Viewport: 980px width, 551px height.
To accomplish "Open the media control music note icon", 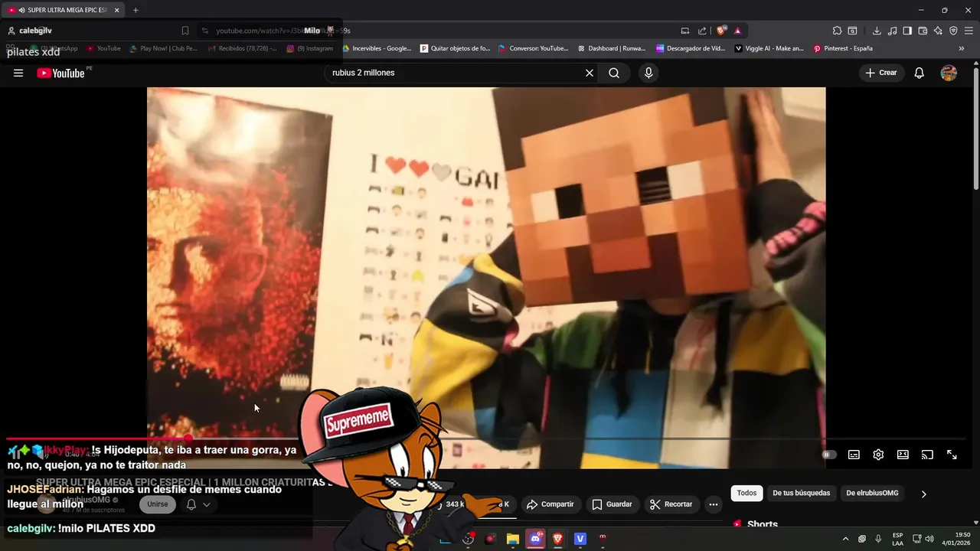I will point(892,31).
